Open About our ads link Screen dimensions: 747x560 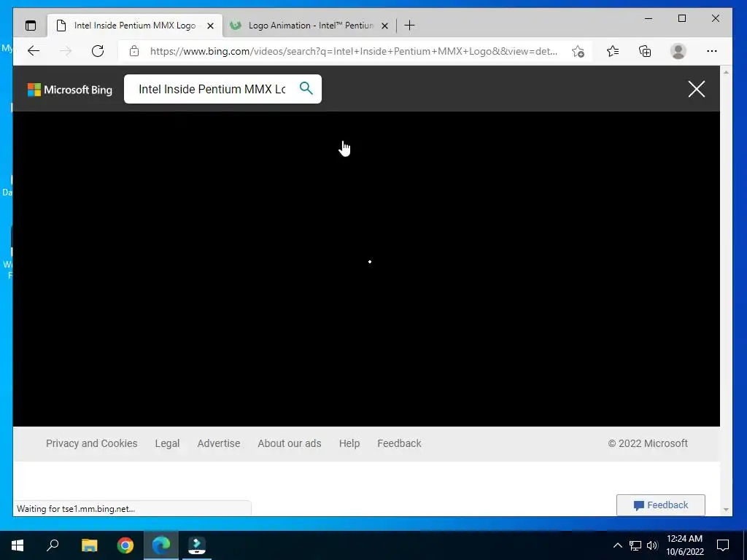(290, 443)
